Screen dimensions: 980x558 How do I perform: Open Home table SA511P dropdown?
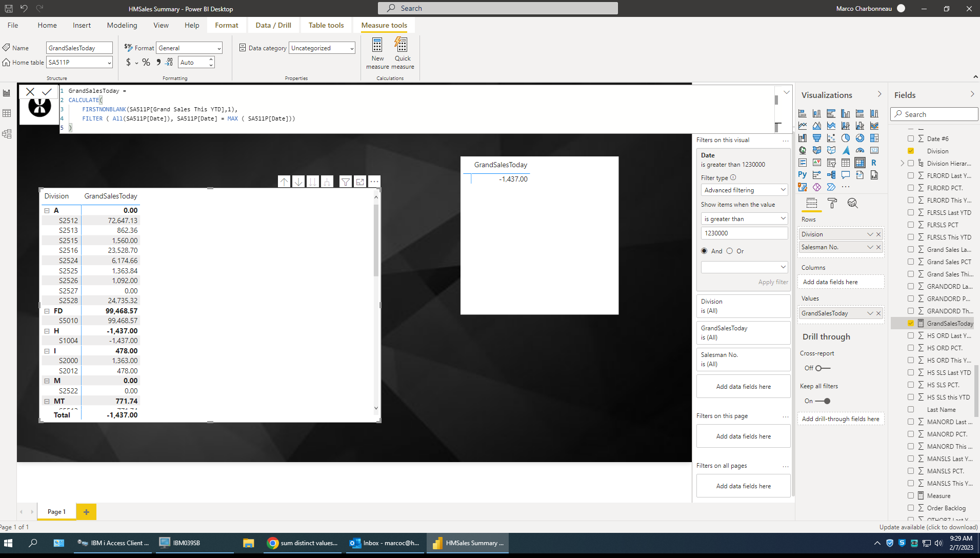point(79,62)
